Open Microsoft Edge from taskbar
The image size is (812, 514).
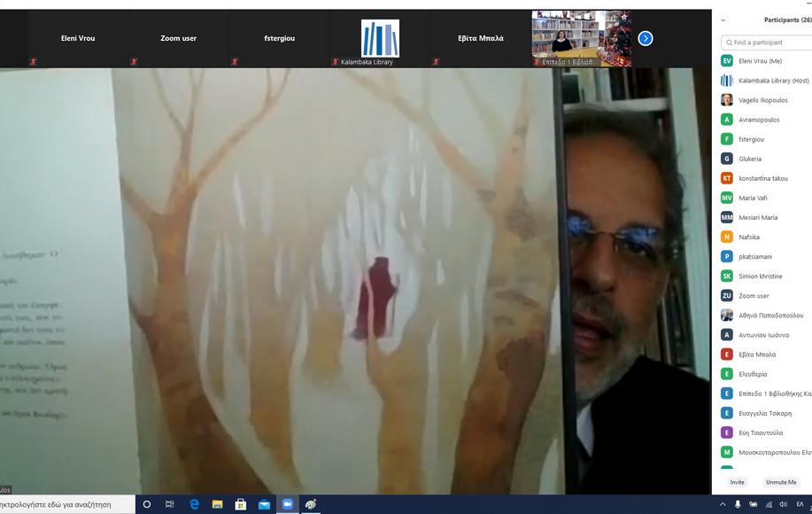pos(194,504)
